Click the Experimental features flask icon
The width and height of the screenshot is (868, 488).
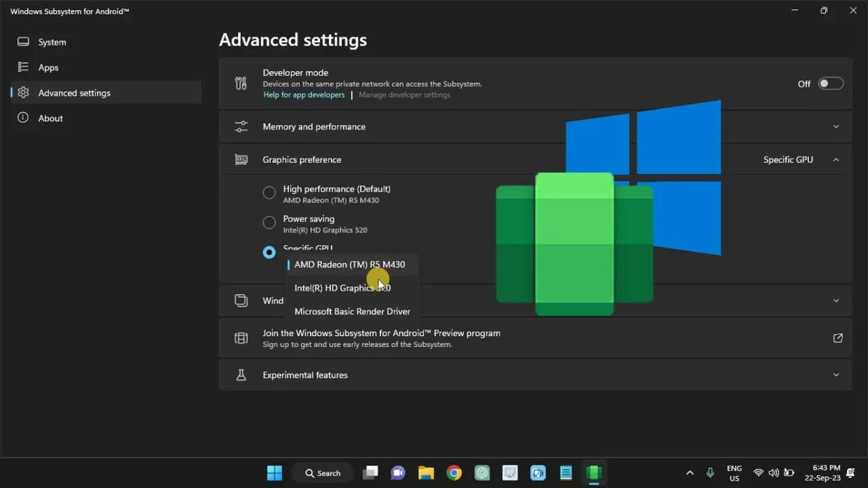(241, 374)
